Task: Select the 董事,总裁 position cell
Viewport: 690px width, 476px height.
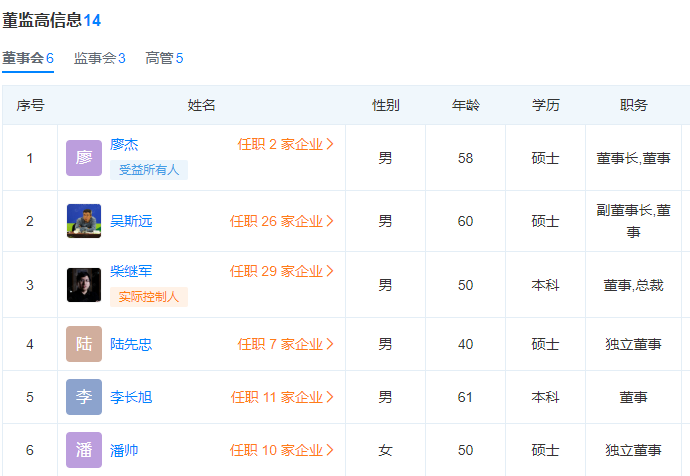Action: tap(633, 285)
